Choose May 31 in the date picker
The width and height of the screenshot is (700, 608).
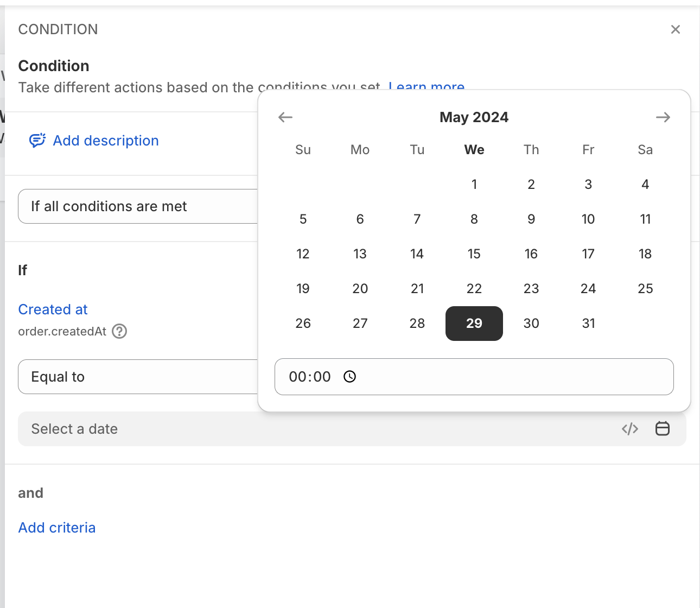(588, 324)
